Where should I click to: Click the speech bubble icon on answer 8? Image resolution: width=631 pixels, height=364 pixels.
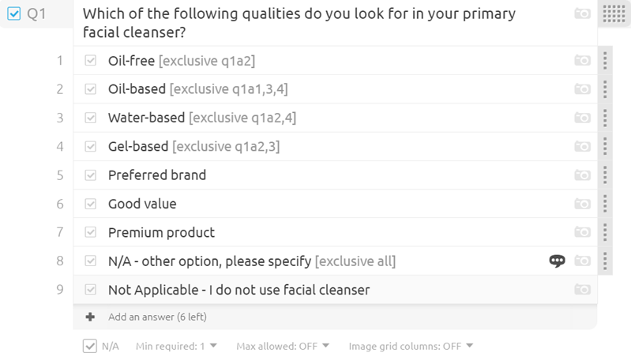click(557, 261)
